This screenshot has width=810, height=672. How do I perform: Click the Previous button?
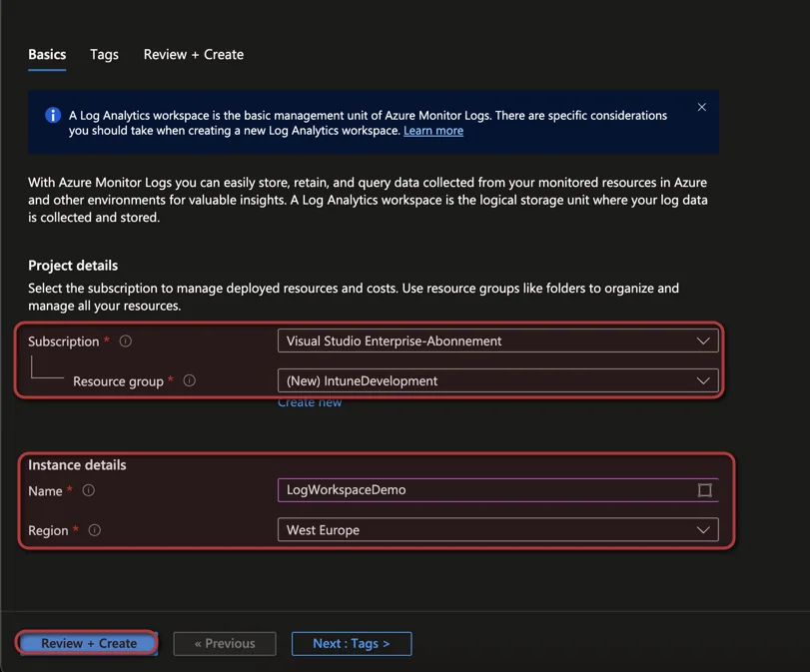tap(225, 644)
